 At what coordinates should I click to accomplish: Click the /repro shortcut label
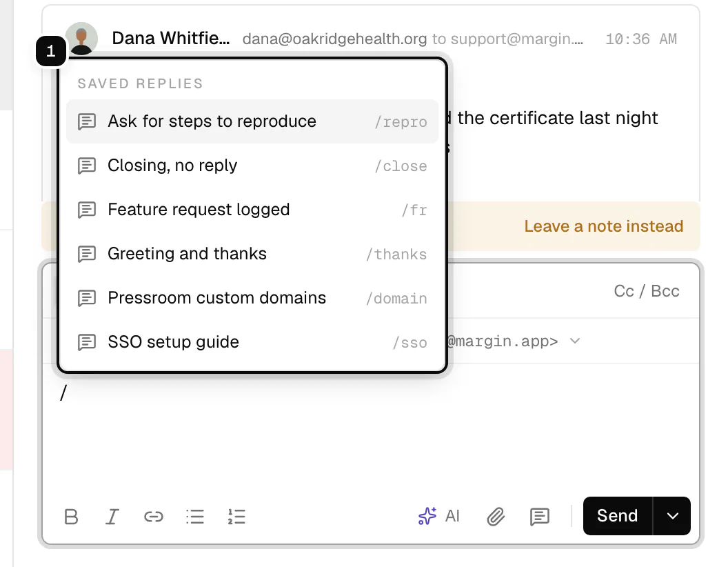coord(401,121)
